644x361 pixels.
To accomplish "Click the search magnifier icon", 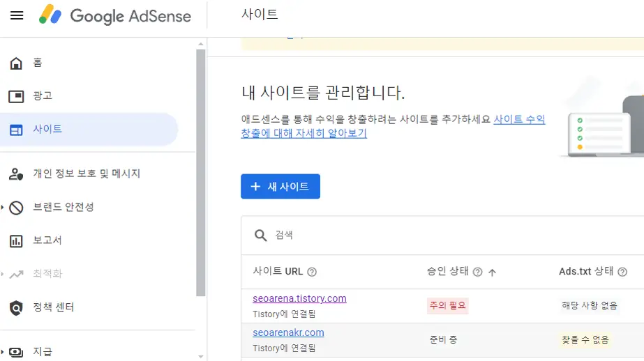I will click(260, 235).
